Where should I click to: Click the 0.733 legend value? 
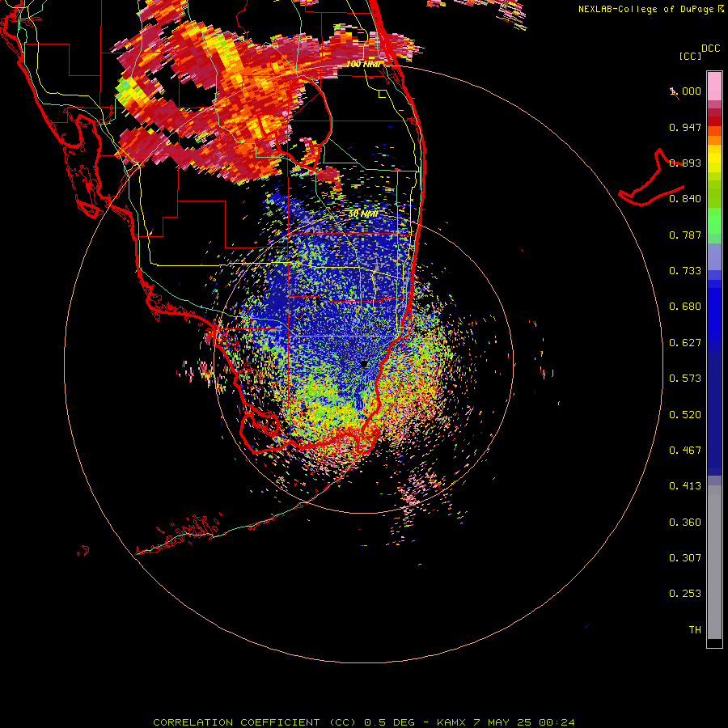tap(685, 271)
